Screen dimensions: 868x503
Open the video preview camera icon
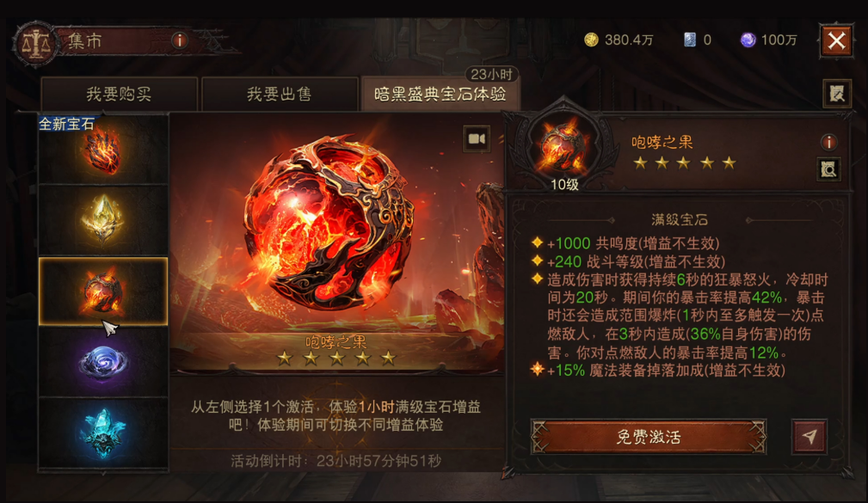coord(477,138)
